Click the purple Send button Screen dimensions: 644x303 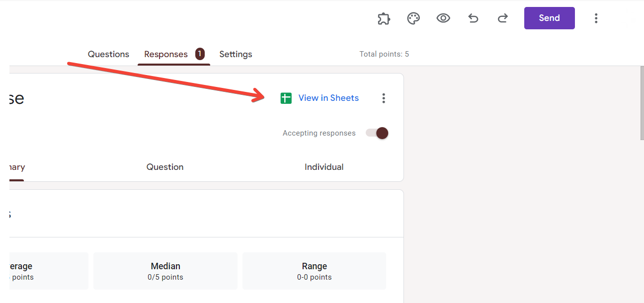point(550,18)
